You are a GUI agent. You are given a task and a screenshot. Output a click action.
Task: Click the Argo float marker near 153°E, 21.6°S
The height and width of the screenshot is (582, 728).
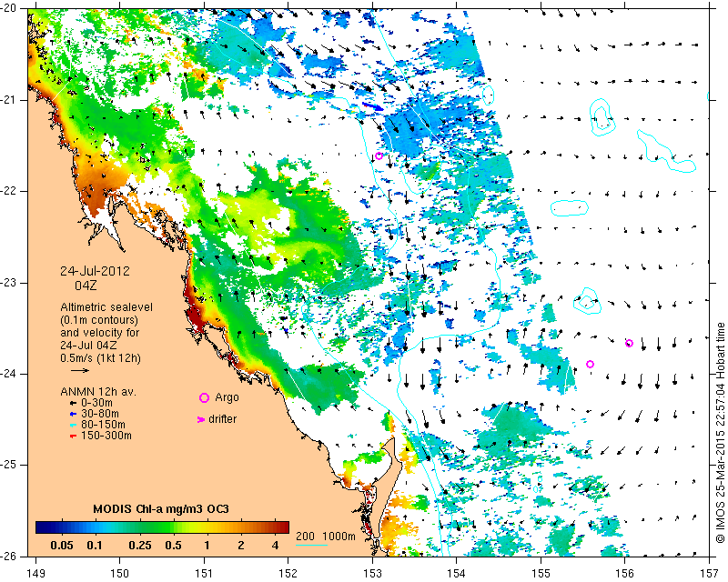tap(379, 156)
